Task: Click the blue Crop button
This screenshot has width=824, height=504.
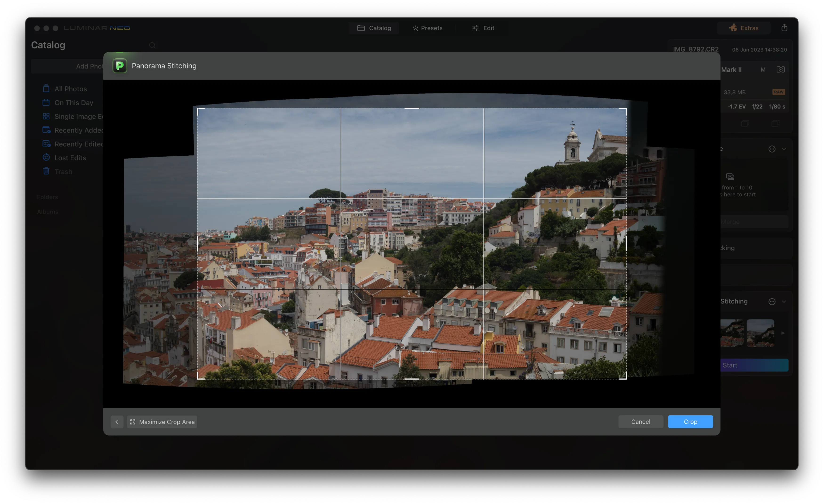Action: pos(690,421)
